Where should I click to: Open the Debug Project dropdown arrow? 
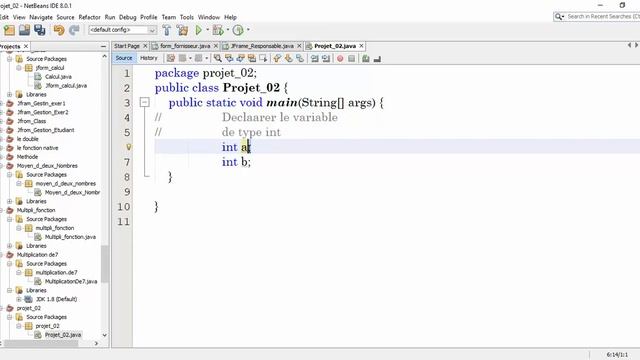(x=228, y=30)
